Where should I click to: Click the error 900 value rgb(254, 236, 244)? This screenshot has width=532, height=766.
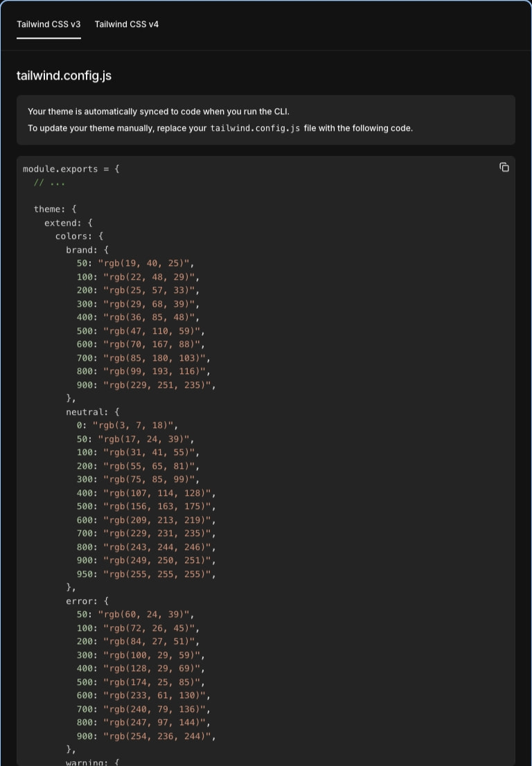point(157,736)
